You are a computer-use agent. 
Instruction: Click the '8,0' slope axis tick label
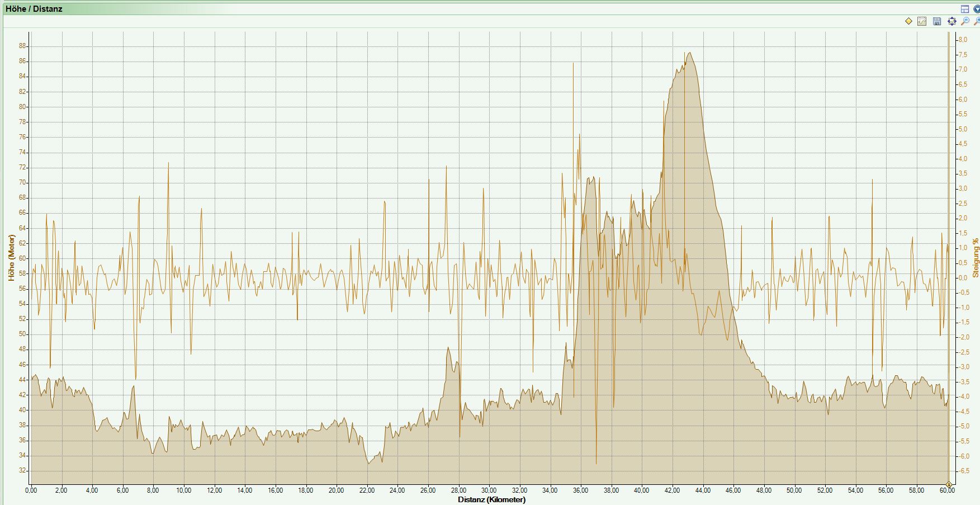pyautogui.click(x=963, y=40)
